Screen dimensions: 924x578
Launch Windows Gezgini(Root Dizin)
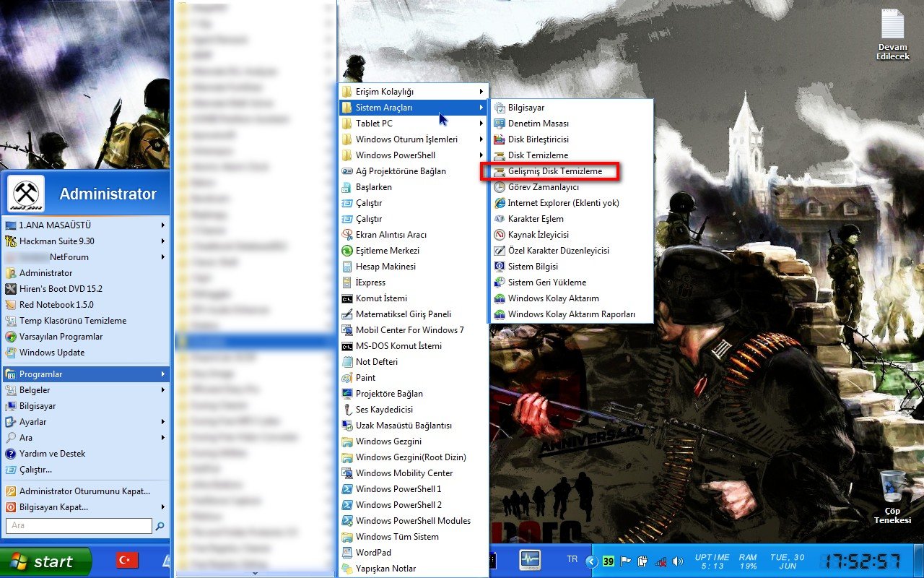pos(413,457)
